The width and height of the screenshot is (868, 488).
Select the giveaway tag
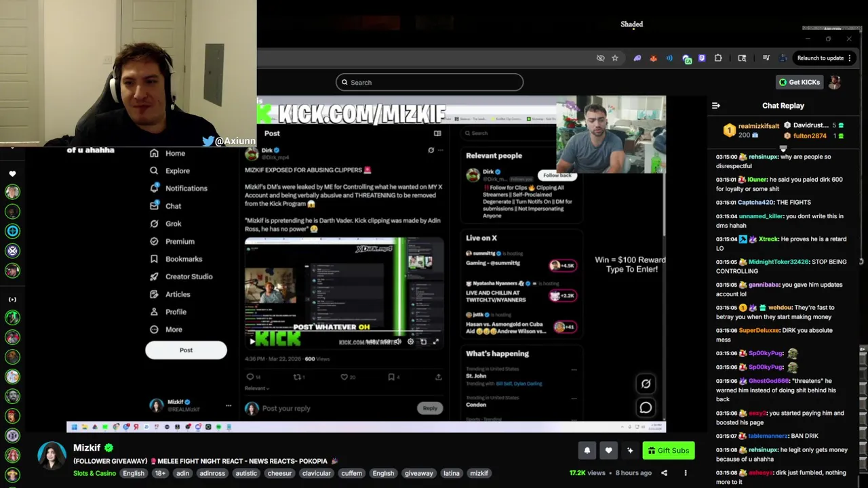[x=418, y=473]
